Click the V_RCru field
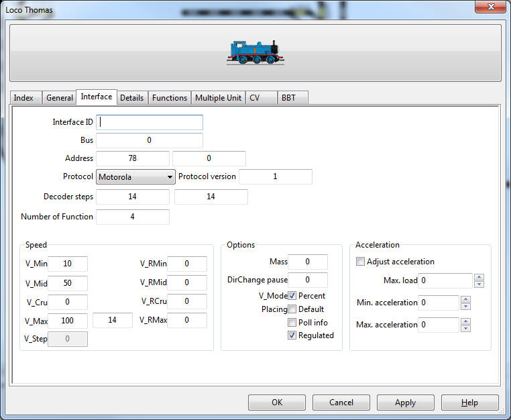 coord(187,301)
